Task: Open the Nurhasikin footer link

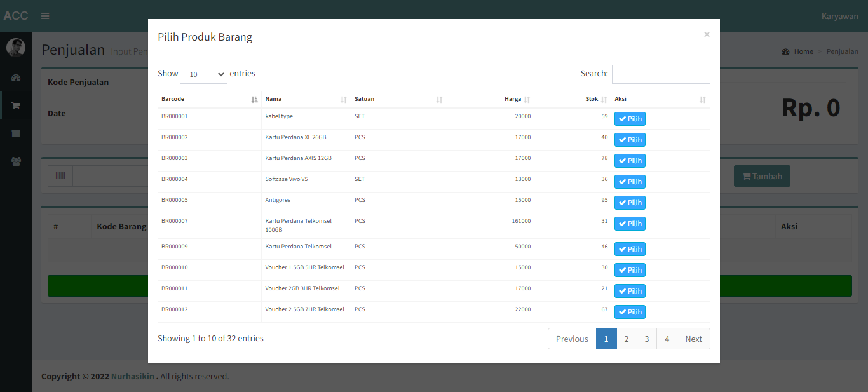Action: coord(133,376)
